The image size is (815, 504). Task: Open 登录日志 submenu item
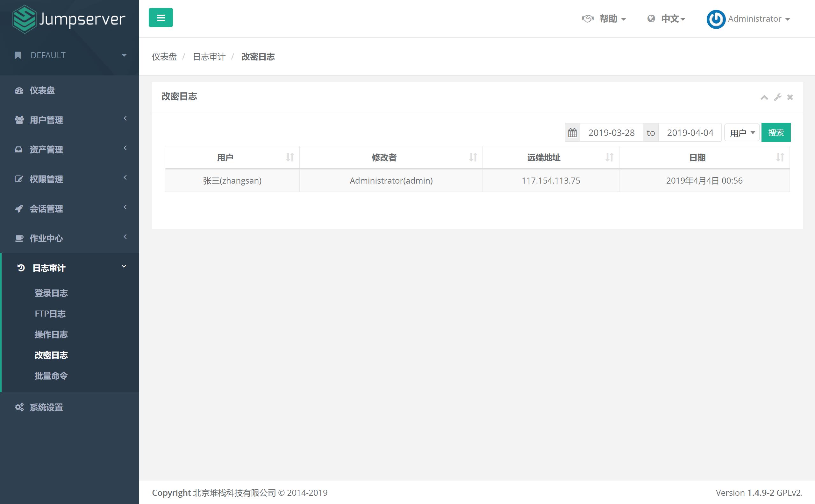(51, 293)
